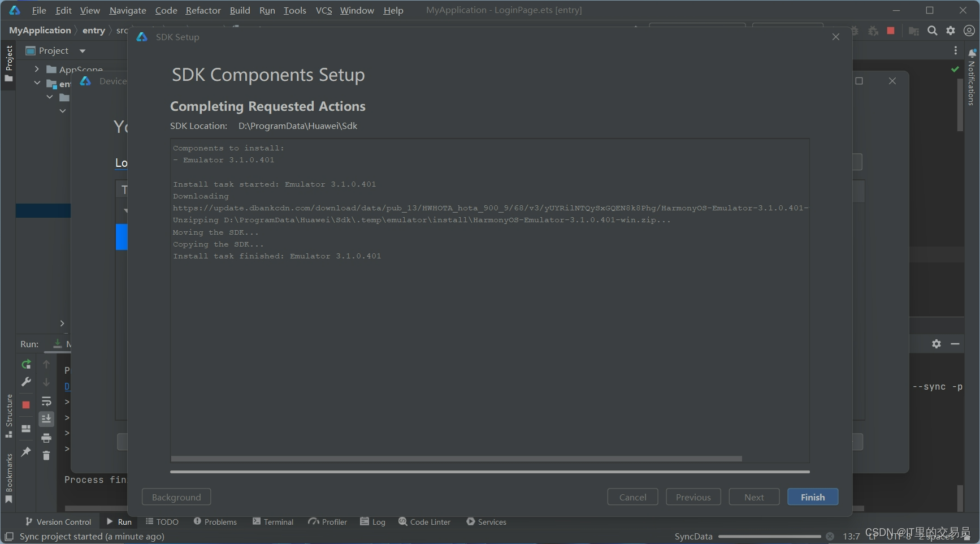
Task: Open the Refactor menu
Action: coord(203,10)
